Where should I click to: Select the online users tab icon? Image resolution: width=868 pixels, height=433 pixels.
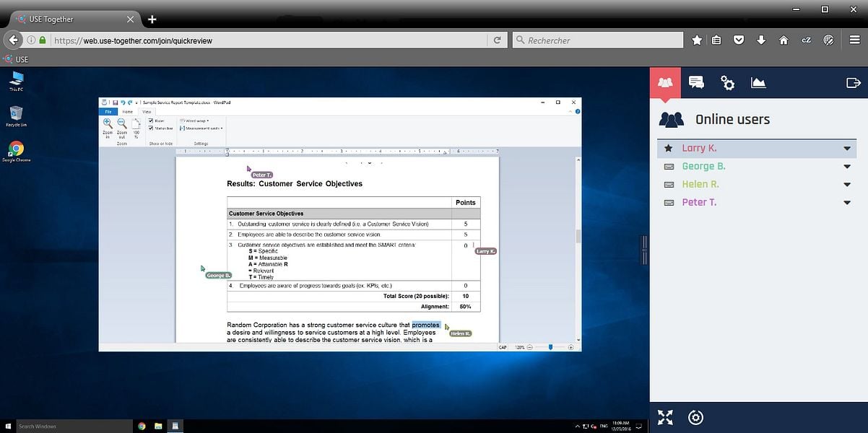665,82
